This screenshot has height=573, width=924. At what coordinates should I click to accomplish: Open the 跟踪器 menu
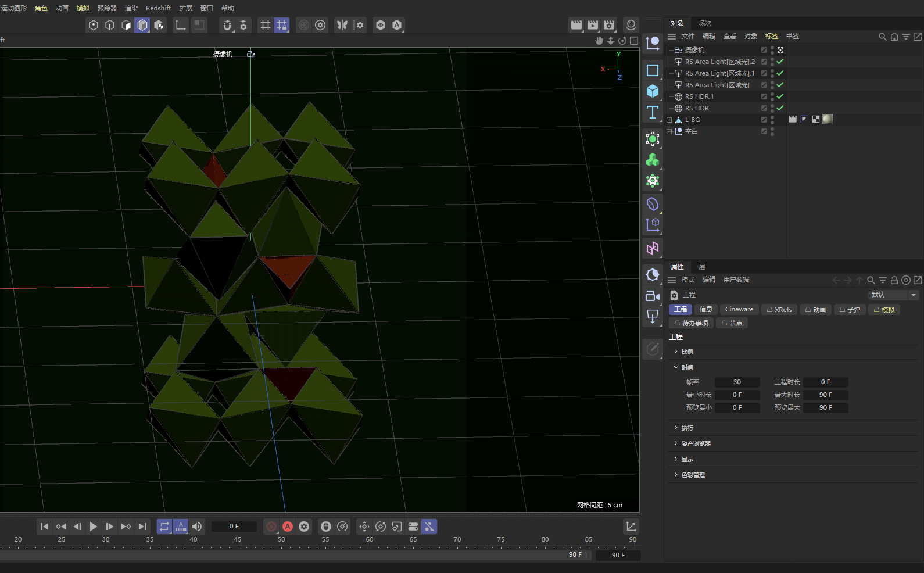107,8
